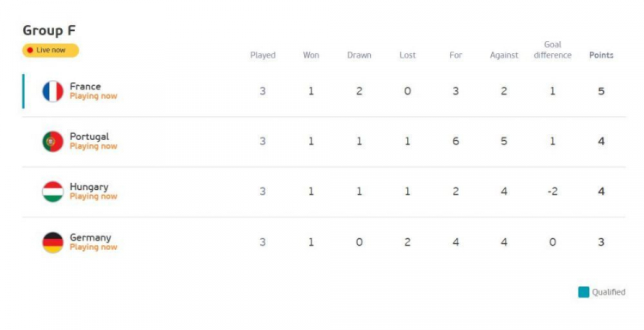644x330 pixels.
Task: Click the red live indicator dot
Action: point(30,50)
